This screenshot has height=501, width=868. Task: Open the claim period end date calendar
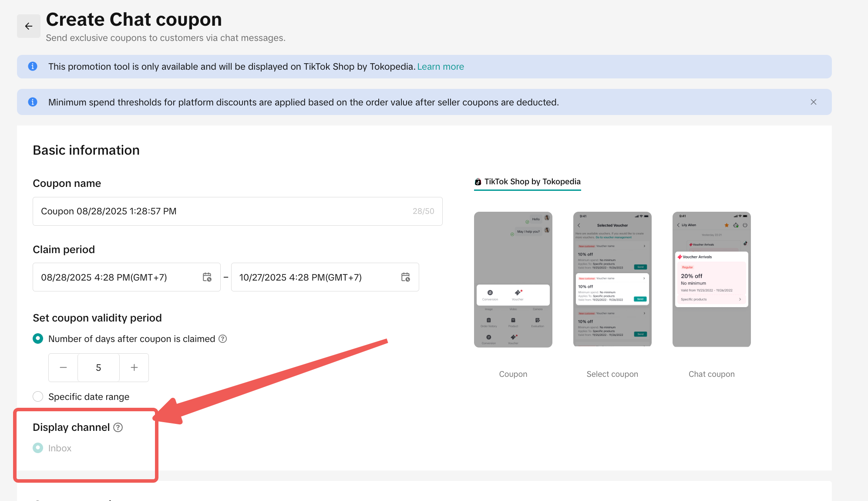point(405,277)
